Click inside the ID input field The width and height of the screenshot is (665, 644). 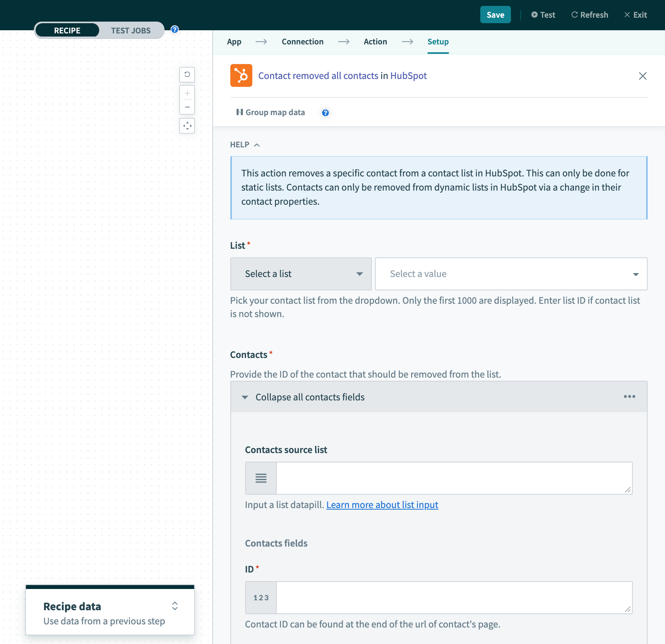(x=452, y=597)
